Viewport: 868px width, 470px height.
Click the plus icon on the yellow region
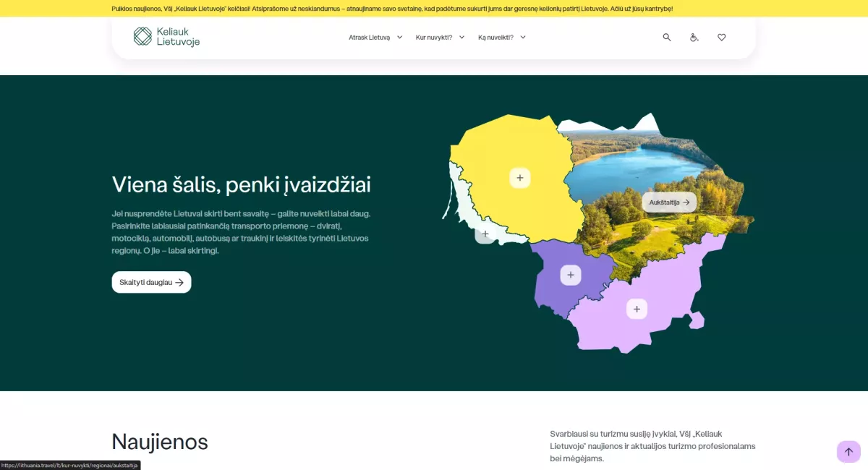pyautogui.click(x=519, y=177)
